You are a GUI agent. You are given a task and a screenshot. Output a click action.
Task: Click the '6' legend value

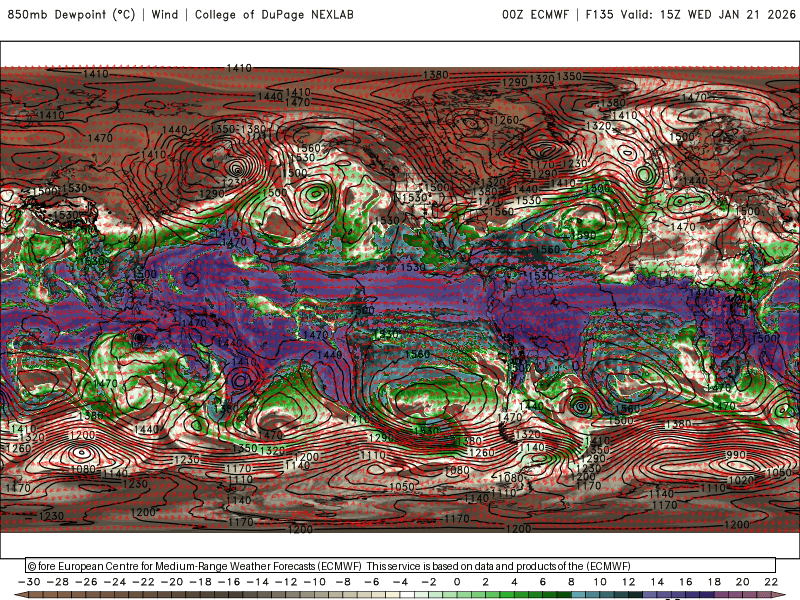[x=542, y=582]
